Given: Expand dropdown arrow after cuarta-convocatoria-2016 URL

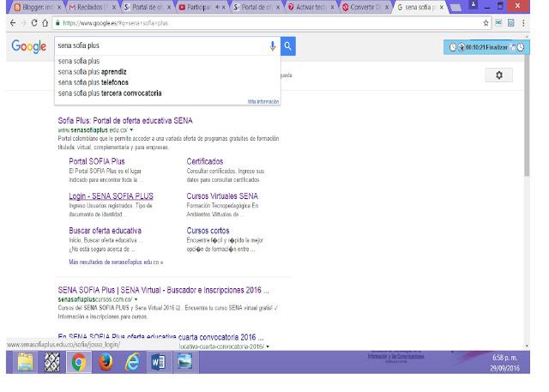Looking at the screenshot, I should (x=268, y=347).
